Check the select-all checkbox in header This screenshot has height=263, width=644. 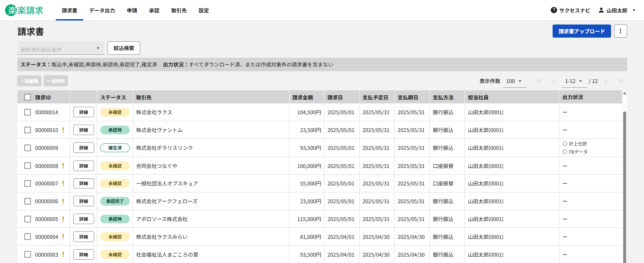point(28,97)
